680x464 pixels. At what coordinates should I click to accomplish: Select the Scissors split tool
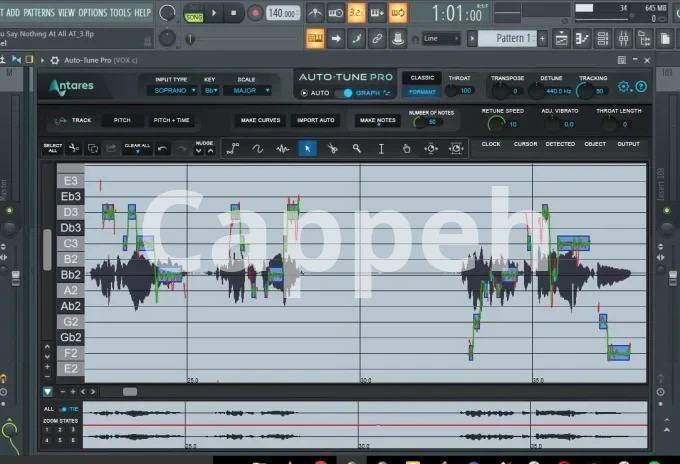point(333,148)
